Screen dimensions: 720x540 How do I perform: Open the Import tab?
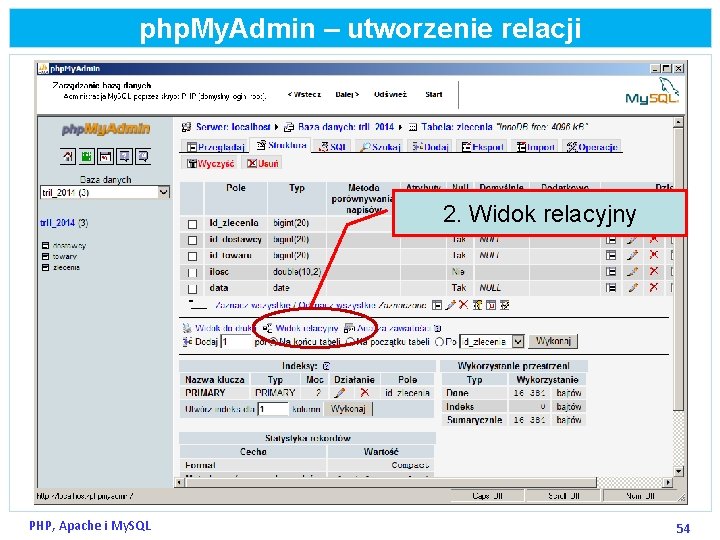pos(536,147)
